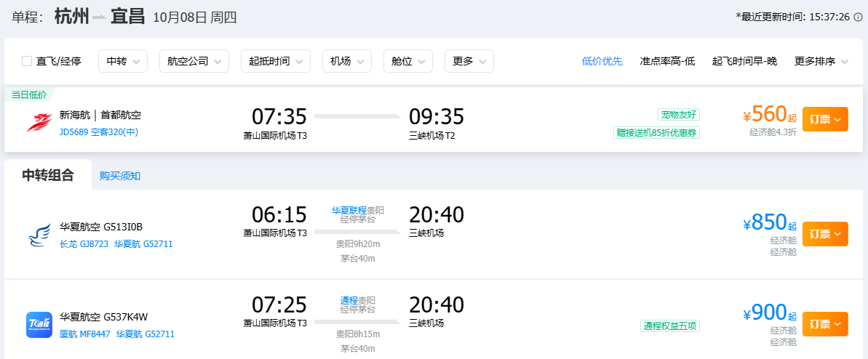Open the 起抵时间 dropdown
The height and width of the screenshot is (359, 868).
coord(276,61)
